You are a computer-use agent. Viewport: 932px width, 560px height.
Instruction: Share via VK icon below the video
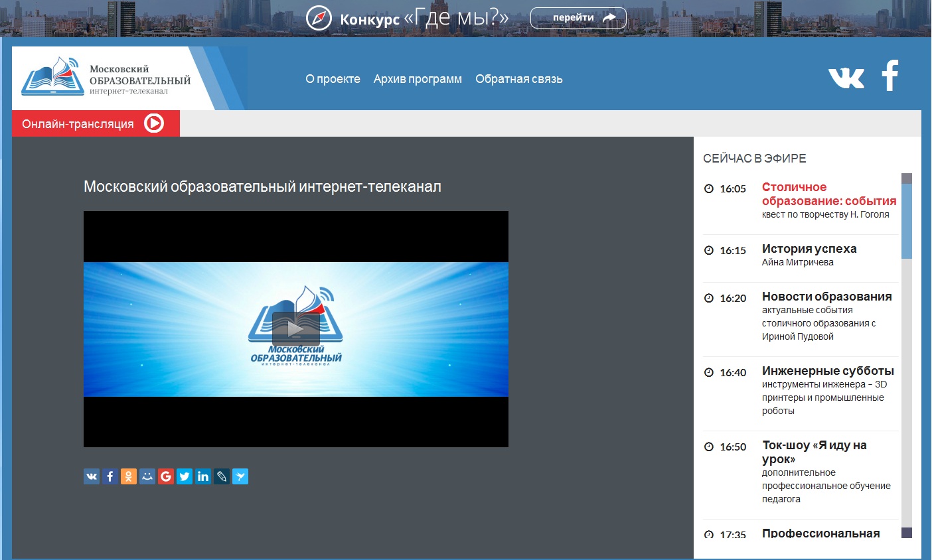[92, 476]
